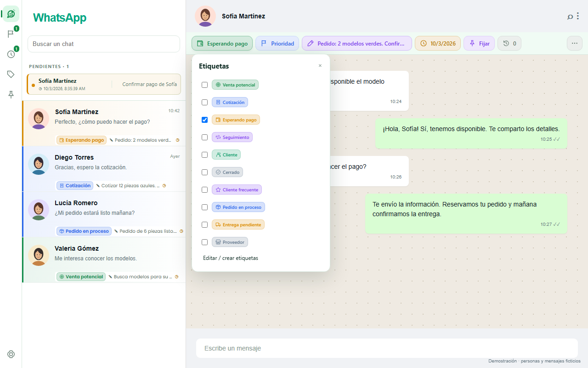588x368 pixels.
Task: Click the Seguimiento label tag in popup
Action: point(232,137)
